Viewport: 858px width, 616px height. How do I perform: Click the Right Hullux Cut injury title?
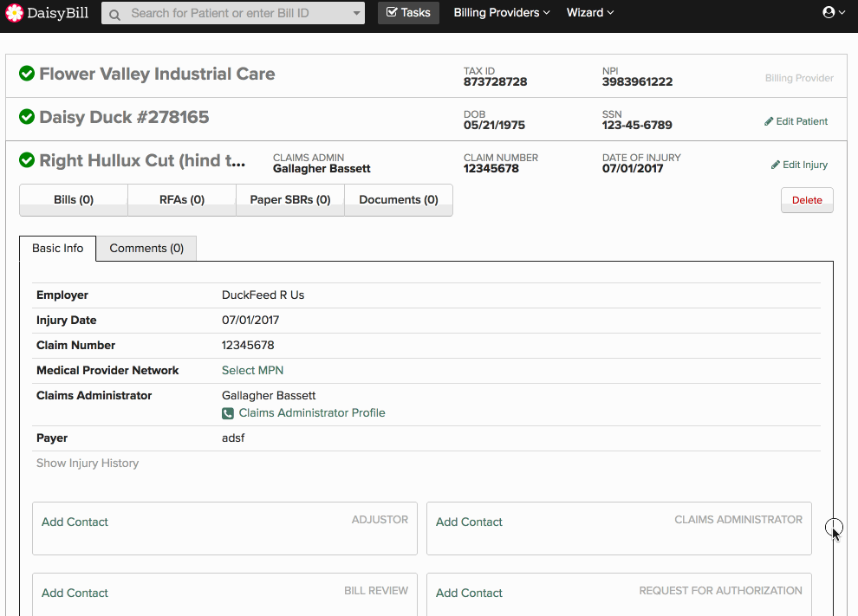point(142,160)
